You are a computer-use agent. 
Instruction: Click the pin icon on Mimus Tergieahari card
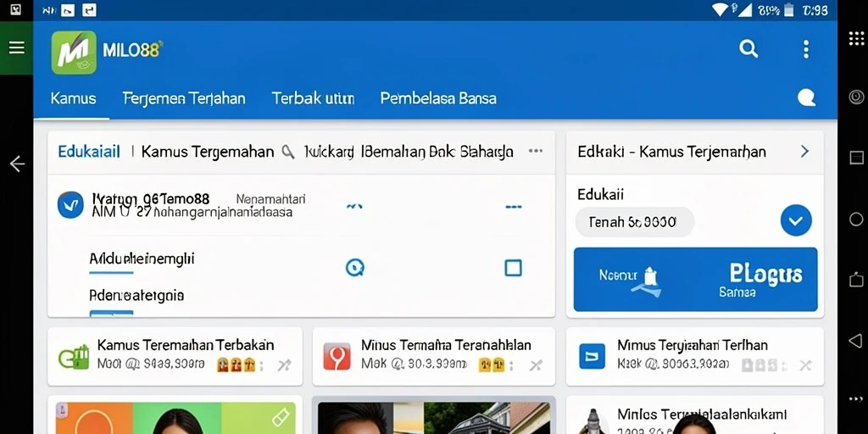tap(805, 364)
